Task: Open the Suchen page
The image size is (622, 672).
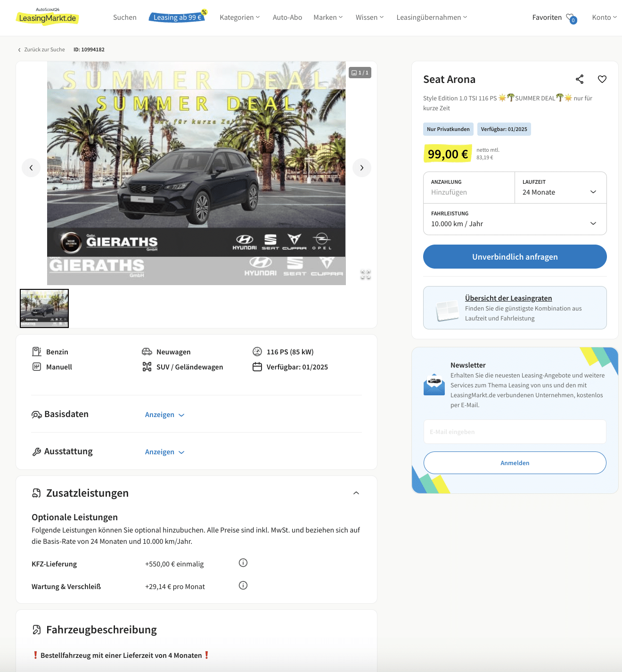Action: (125, 17)
